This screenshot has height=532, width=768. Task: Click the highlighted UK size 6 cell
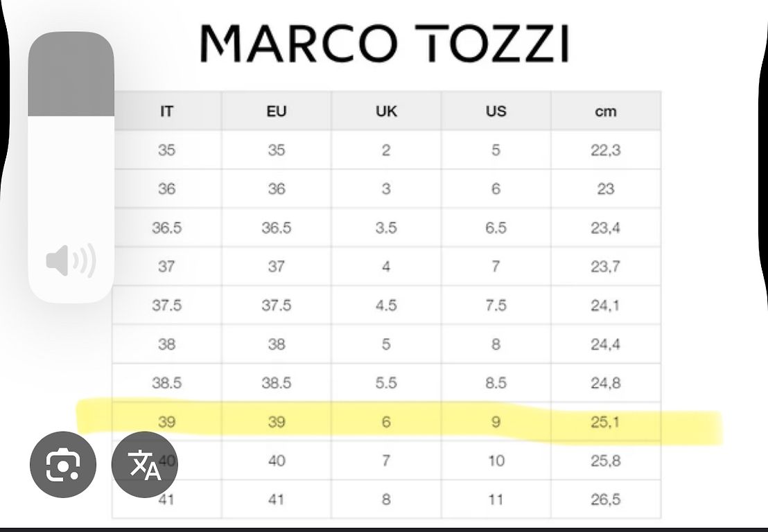386,421
